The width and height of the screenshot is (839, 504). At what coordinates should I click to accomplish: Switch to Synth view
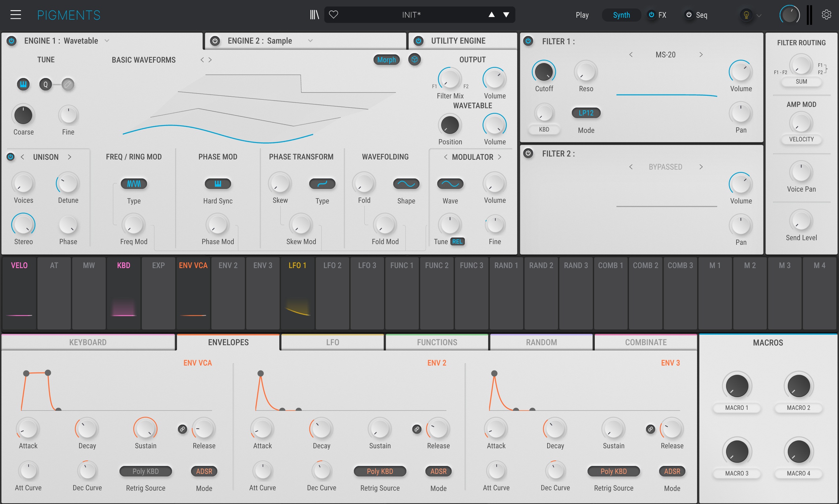621,15
